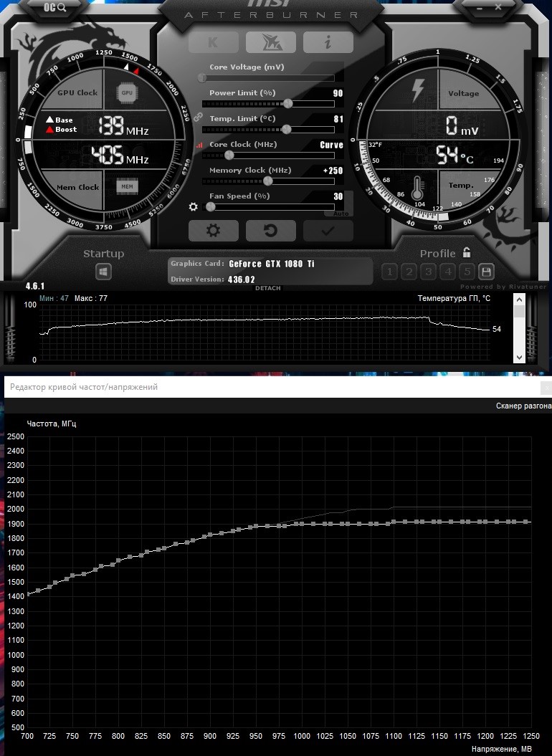Open fan settings gear beside Fan Speed
The height and width of the screenshot is (756, 552).
pyautogui.click(x=194, y=207)
